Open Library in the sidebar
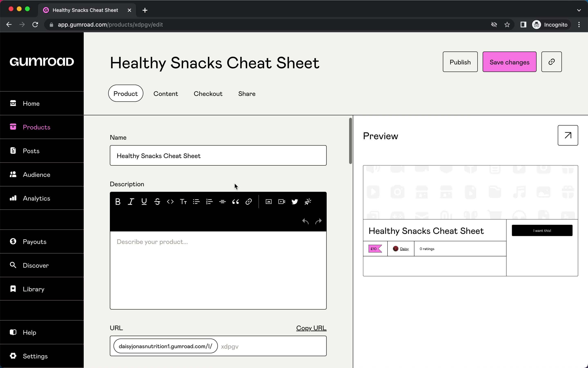The image size is (588, 368). [42, 289]
